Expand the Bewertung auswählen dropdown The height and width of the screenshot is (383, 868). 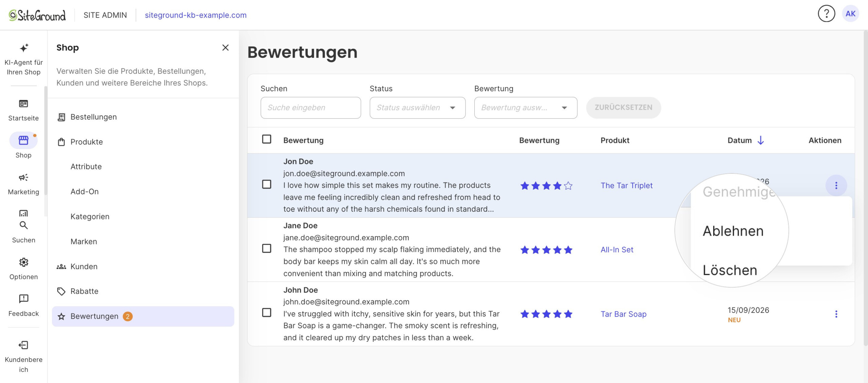point(526,108)
